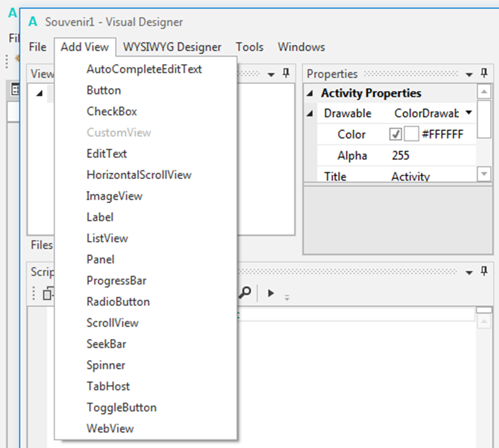499x448 pixels.
Task: Run the script with play icon
Action: [271, 293]
